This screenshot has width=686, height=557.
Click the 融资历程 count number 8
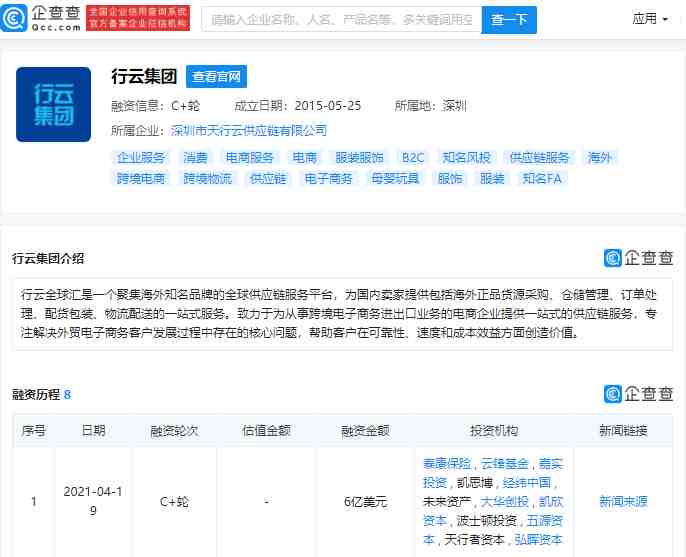pos(67,395)
